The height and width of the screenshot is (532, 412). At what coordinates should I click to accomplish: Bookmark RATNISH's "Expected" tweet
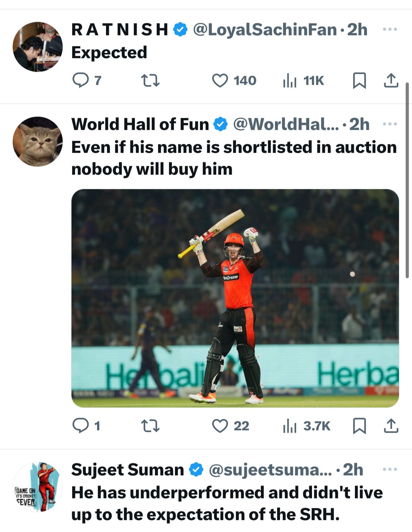coord(359,80)
